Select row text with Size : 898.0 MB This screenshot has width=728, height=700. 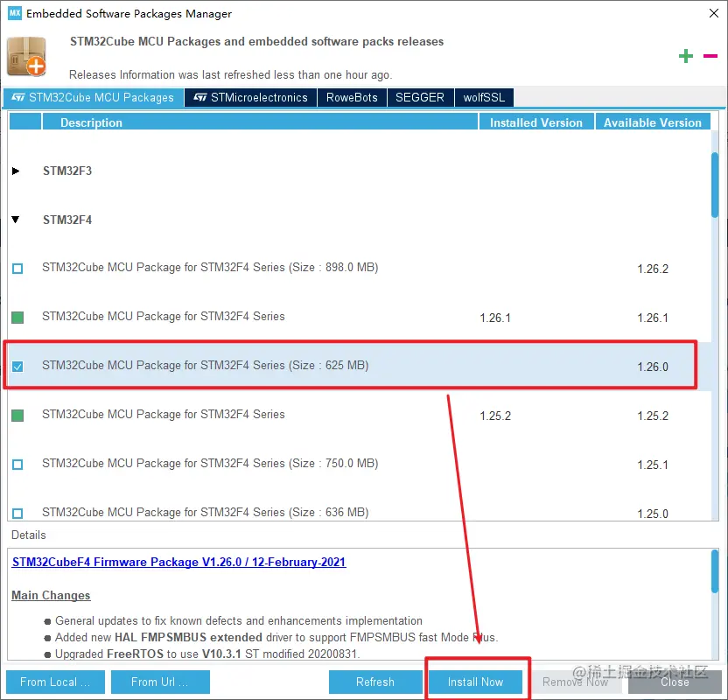click(210, 268)
